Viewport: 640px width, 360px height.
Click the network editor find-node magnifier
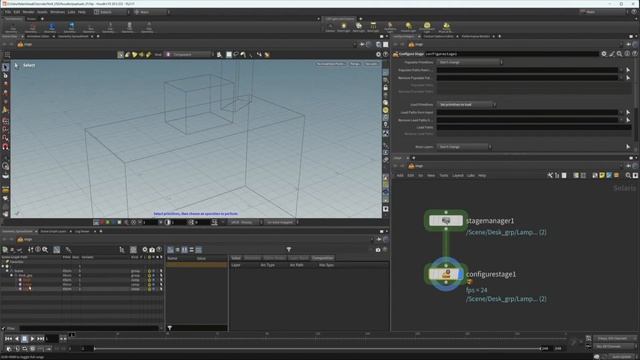(x=628, y=176)
